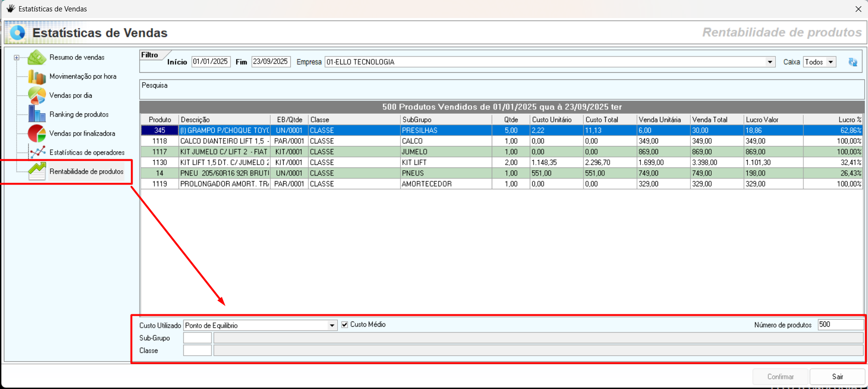Image resolution: width=868 pixels, height=389 pixels.
Task: Open Movimentação por hora bar chart icon
Action: coord(37,77)
